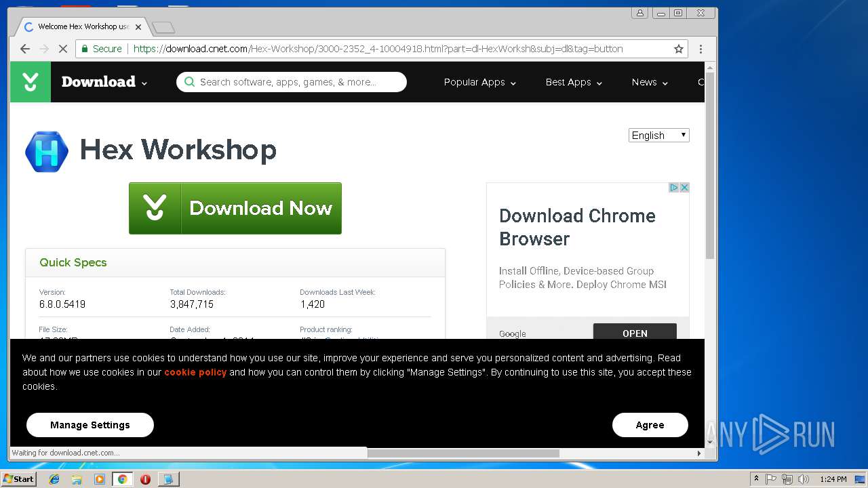Open a new browser tab
This screenshot has width=868, height=488.
[x=163, y=28]
